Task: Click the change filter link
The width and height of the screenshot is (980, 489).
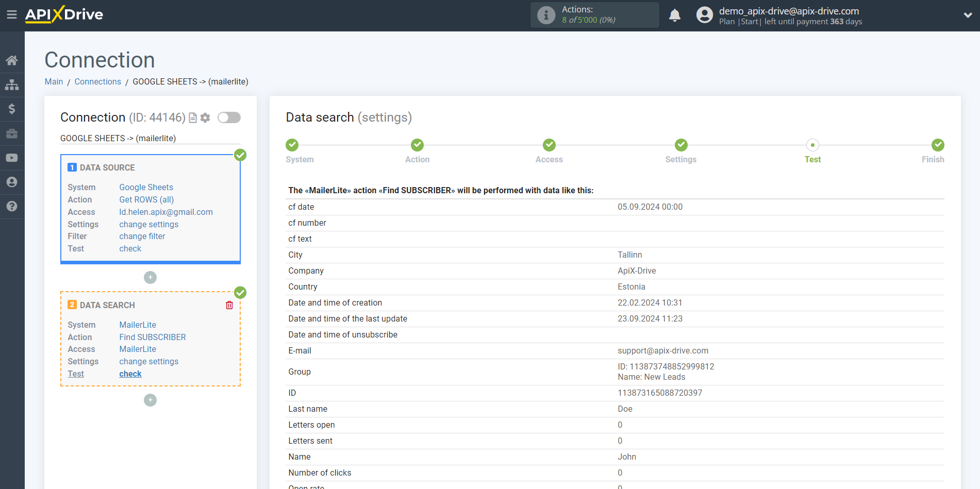Action: (142, 237)
